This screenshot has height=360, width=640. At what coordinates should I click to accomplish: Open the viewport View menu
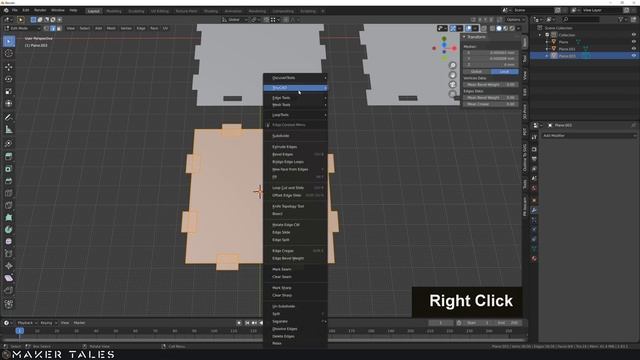click(x=71, y=29)
